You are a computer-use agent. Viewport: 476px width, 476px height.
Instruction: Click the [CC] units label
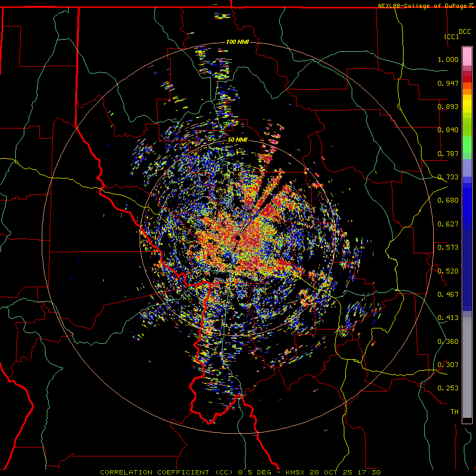point(451,36)
